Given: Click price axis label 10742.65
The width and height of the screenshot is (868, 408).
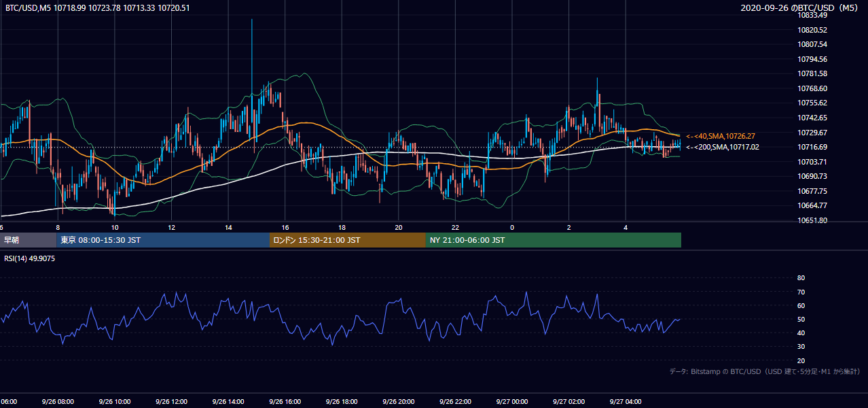Looking at the screenshot, I should point(812,118).
